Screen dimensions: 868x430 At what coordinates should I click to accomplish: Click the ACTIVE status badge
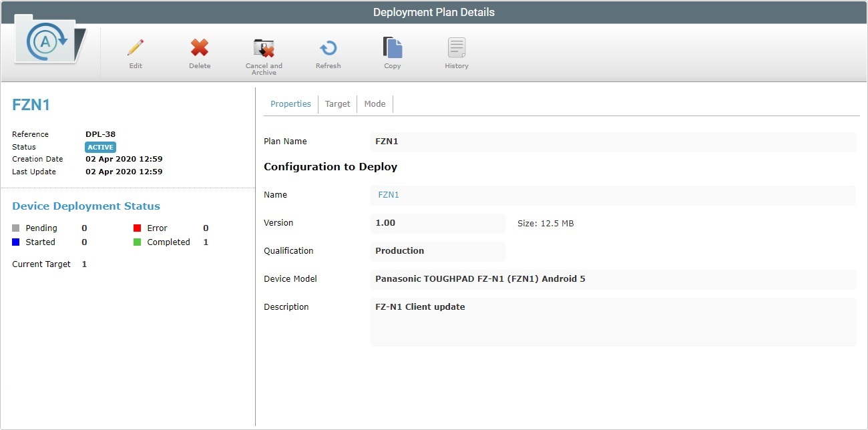click(x=100, y=147)
